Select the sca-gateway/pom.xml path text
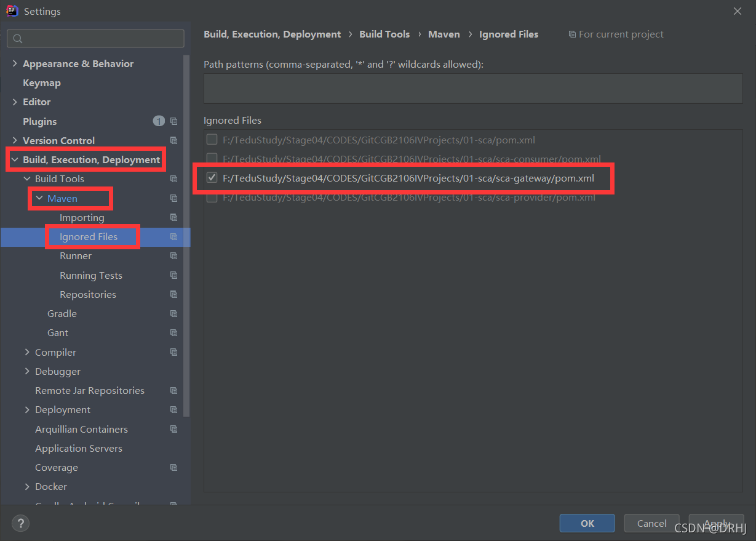Viewport: 756px width, 541px height. pos(408,178)
